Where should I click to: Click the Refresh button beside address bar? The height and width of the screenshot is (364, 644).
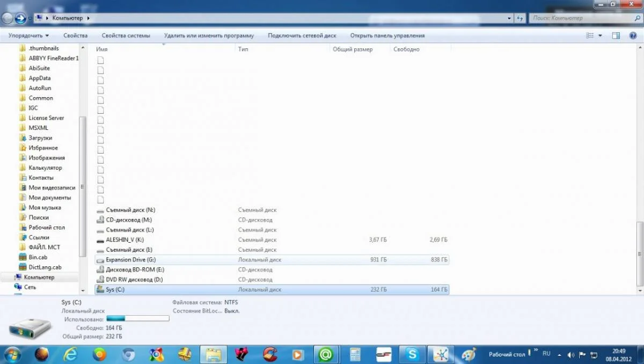coord(519,18)
